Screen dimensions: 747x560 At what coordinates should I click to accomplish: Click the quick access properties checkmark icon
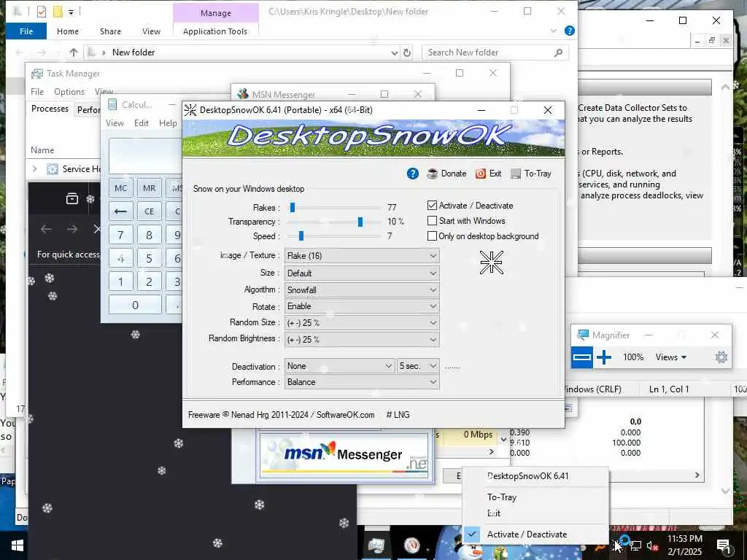point(42,12)
